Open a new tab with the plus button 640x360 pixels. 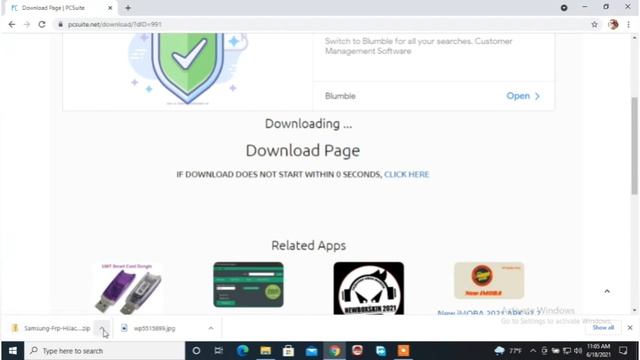click(128, 8)
